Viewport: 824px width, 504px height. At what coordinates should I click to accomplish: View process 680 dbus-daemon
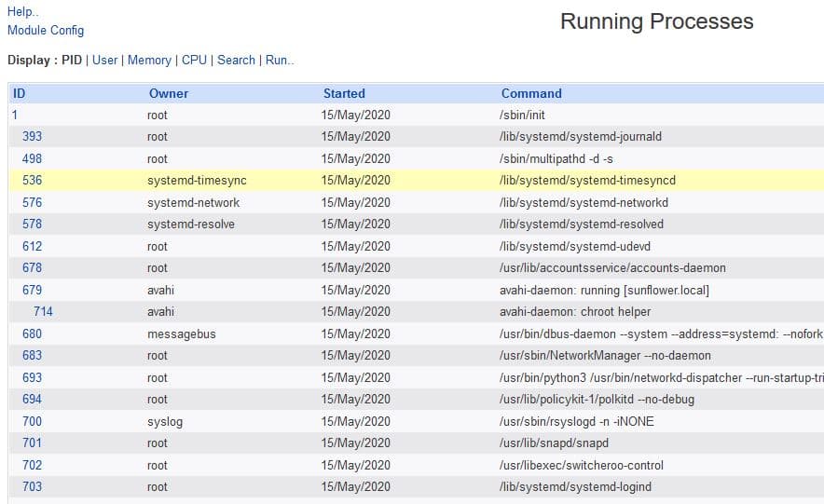click(x=32, y=334)
